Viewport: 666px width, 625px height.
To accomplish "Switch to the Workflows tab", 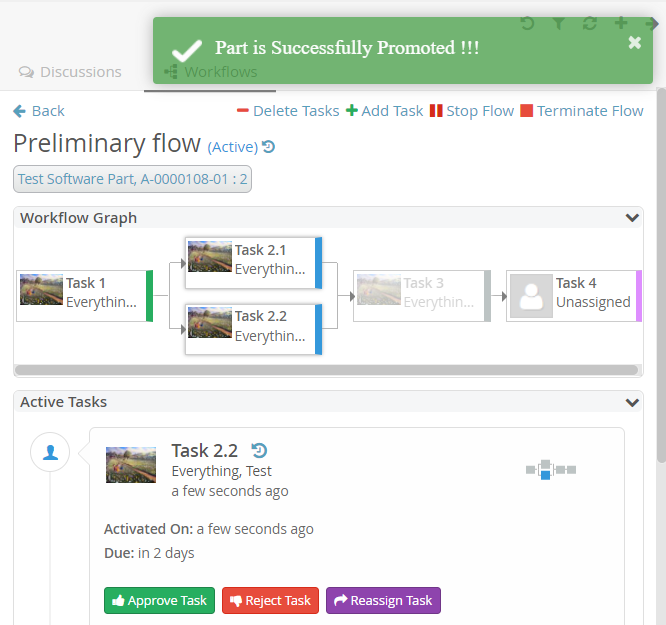I will pos(210,72).
